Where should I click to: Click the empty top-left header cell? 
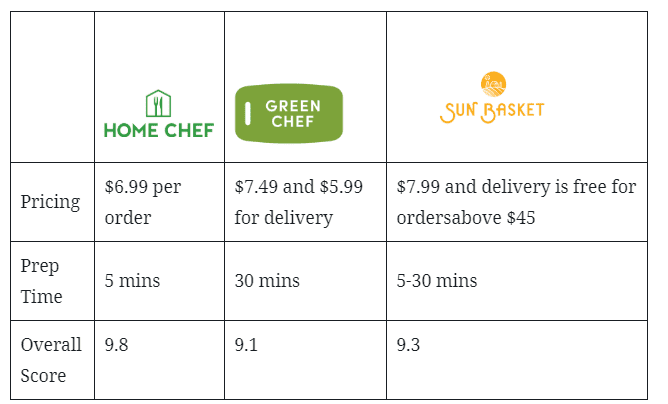coord(52,87)
